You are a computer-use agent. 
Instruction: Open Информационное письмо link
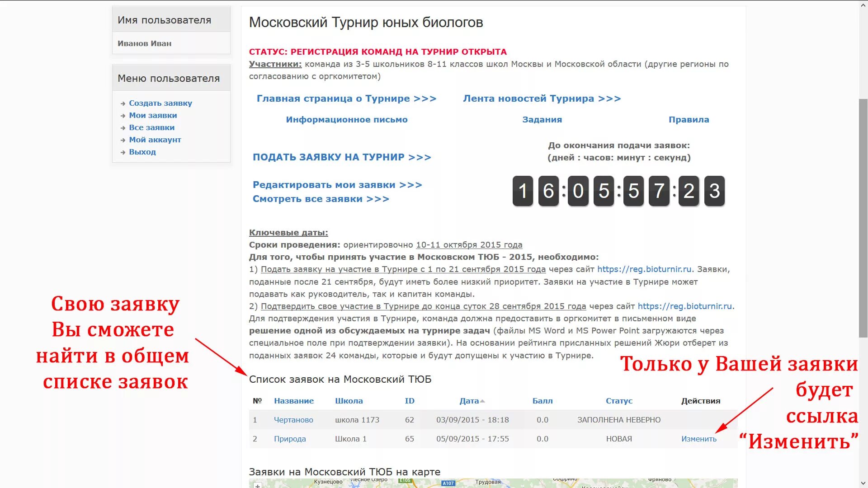347,120
